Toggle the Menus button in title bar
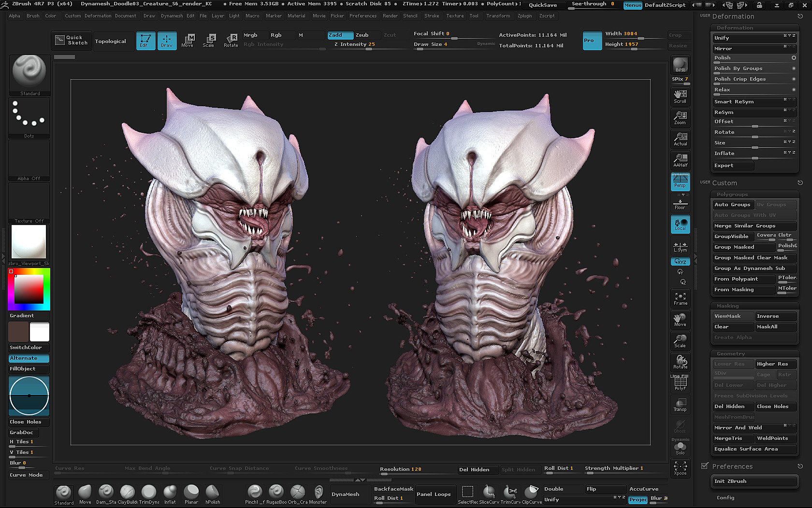 tap(633, 5)
